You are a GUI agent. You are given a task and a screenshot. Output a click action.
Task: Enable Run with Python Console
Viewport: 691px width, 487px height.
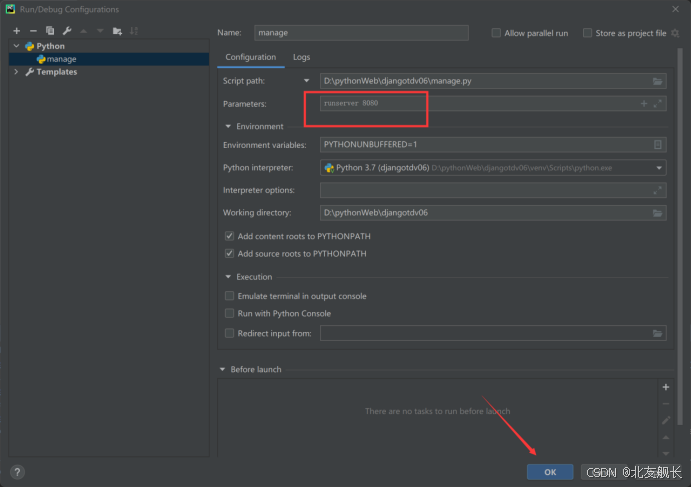pos(229,313)
